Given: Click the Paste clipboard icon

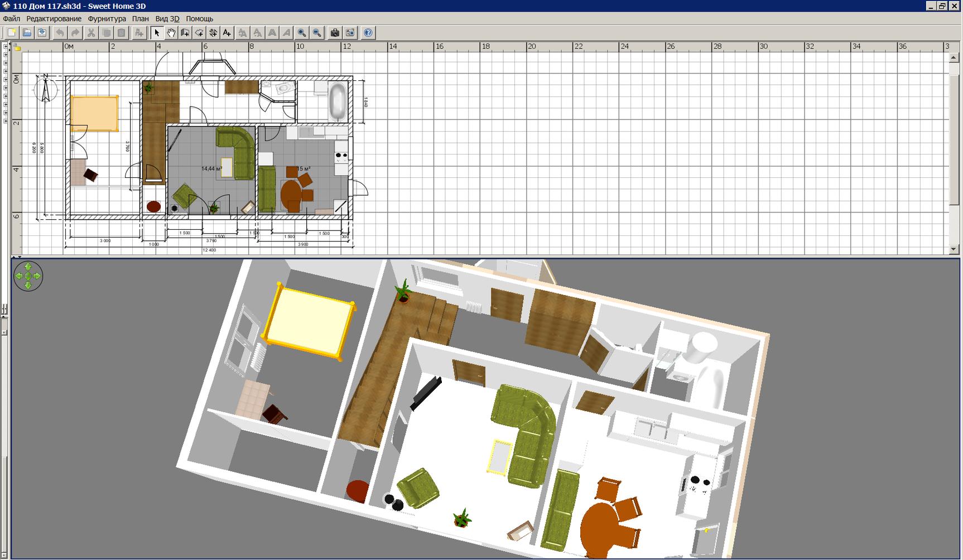Looking at the screenshot, I should point(121,33).
